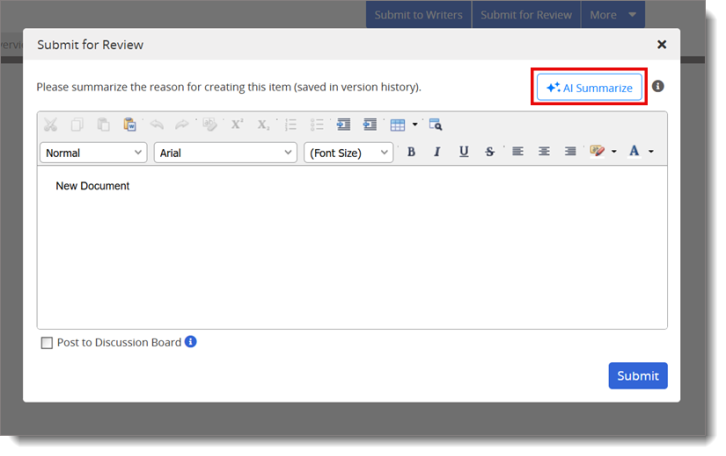
Task: Click the blue Submit button
Action: coord(637,376)
